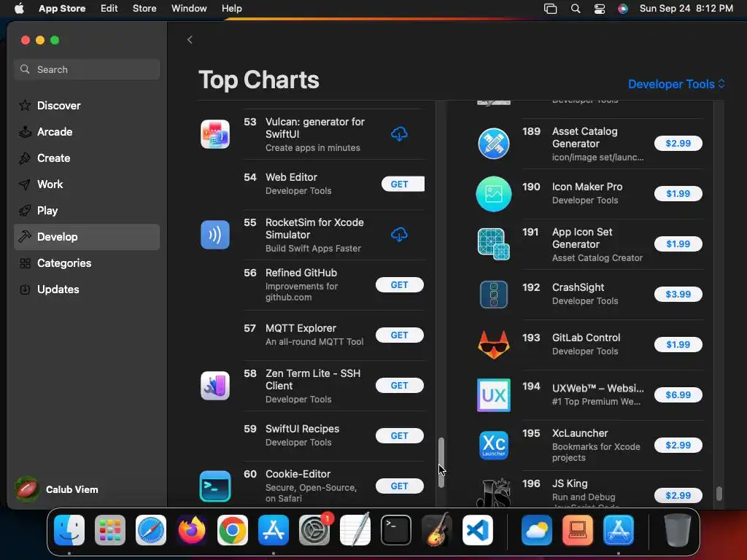Download Vulcan via its cloud icon
The height and width of the screenshot is (560, 747).
click(x=399, y=134)
